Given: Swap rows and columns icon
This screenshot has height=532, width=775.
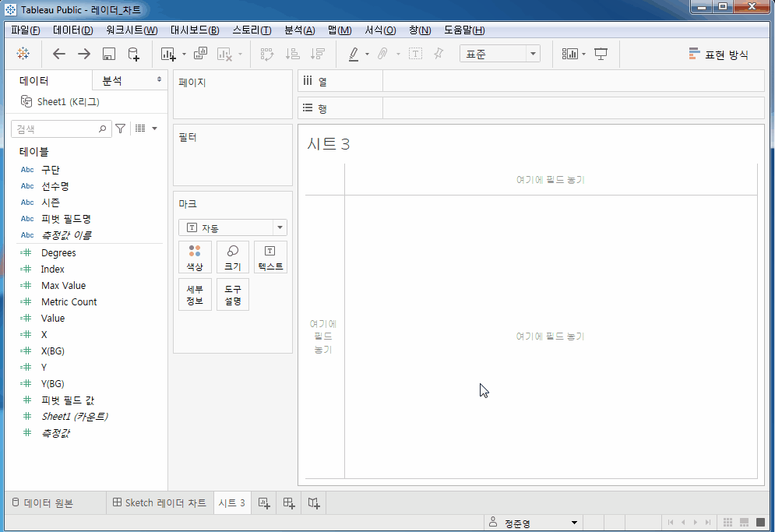Looking at the screenshot, I should tap(267, 54).
